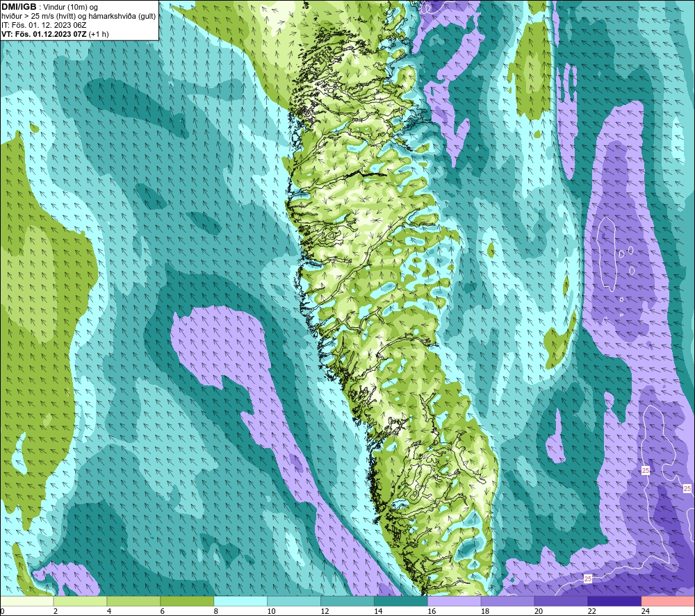Click the 14–16 m/s dark teal swatch
The image size is (695, 616).
401,601
